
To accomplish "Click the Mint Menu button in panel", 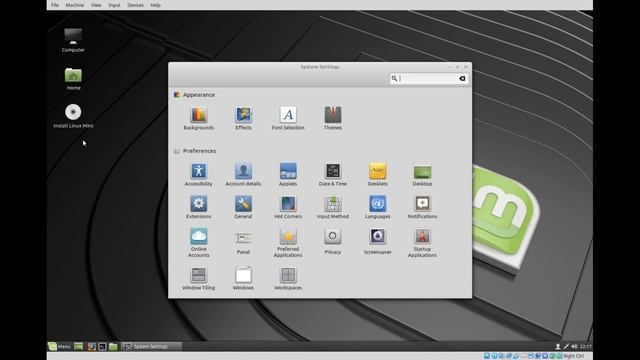I will coord(60,347).
